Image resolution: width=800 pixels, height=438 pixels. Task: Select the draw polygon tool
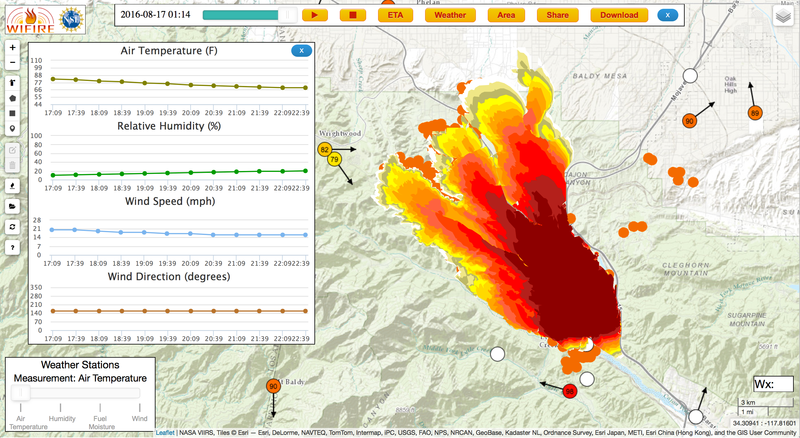[x=12, y=99]
